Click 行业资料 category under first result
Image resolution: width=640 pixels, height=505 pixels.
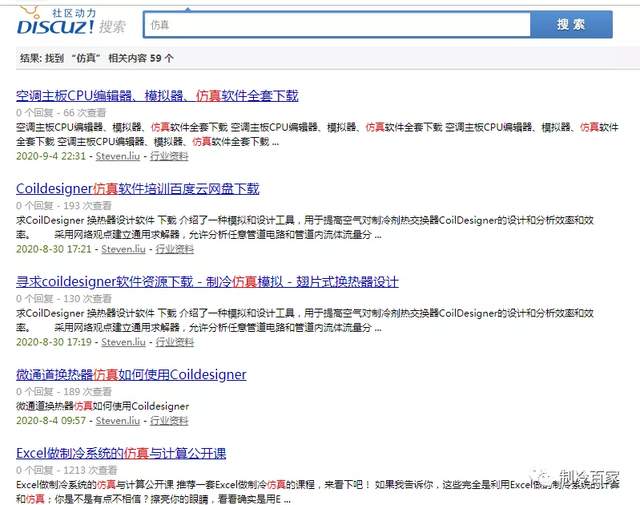pos(169,156)
